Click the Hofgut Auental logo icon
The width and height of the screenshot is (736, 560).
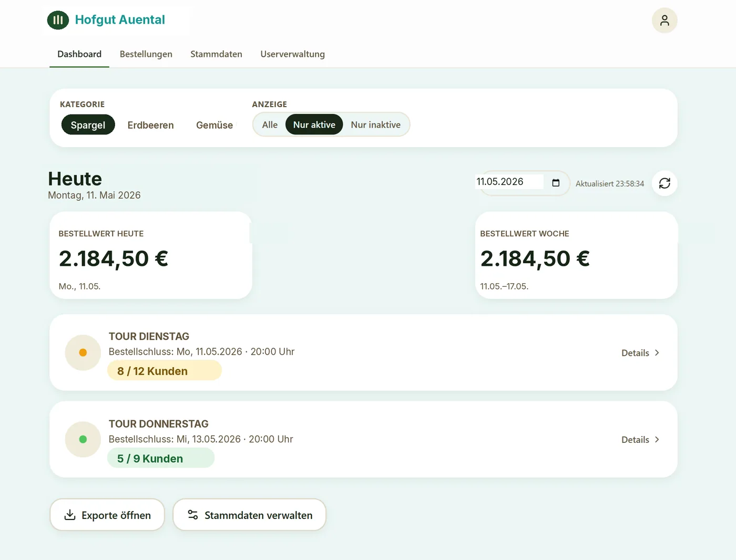coord(58,20)
